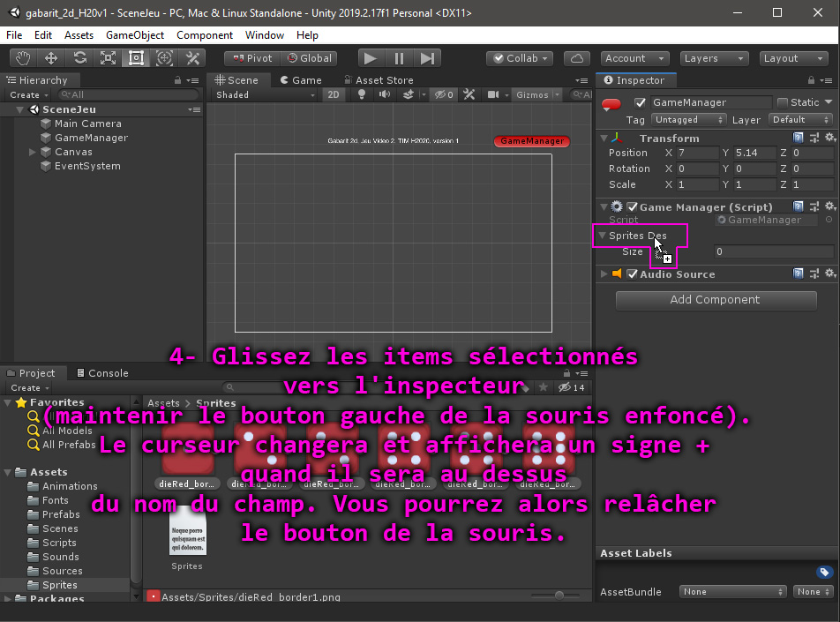Adjust the asset thumbnail size slider

pyautogui.click(x=559, y=596)
